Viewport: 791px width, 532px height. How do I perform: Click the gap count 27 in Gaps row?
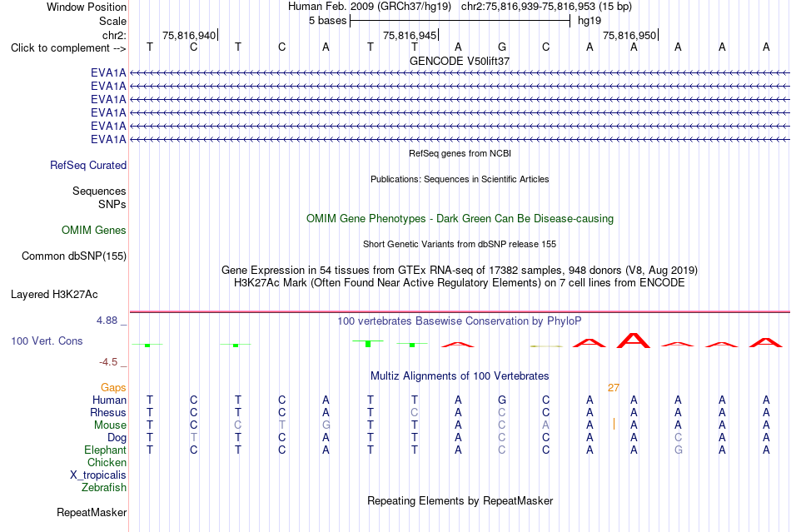(x=613, y=387)
